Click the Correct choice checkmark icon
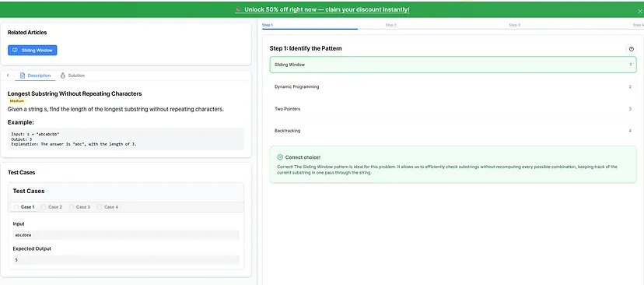Image resolution: width=644 pixels, height=285 pixels. [x=280, y=157]
